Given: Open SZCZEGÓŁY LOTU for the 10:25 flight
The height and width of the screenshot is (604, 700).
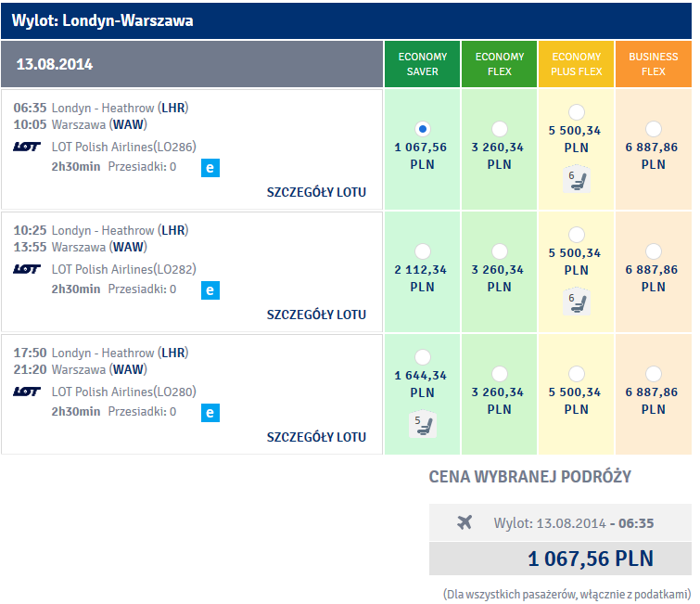Looking at the screenshot, I should pyautogui.click(x=316, y=315).
